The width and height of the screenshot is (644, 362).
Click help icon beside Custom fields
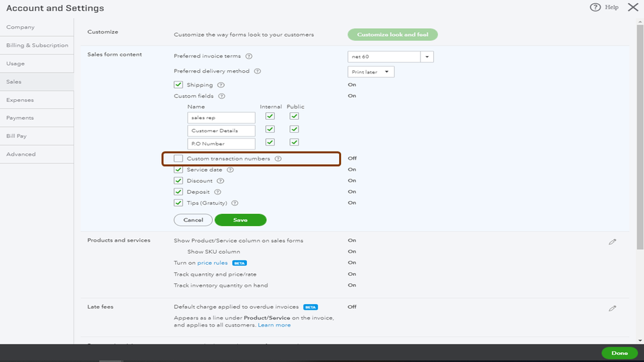222,96
